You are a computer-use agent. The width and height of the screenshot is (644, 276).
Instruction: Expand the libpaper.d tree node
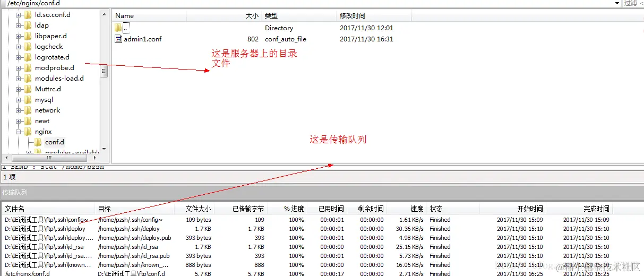(x=18, y=36)
